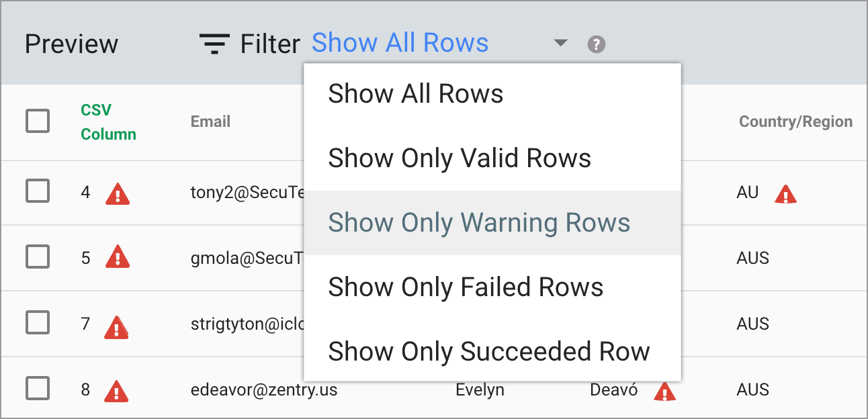Image resolution: width=868 pixels, height=419 pixels.
Task: Select Show Only Failed Rows
Action: [465, 287]
